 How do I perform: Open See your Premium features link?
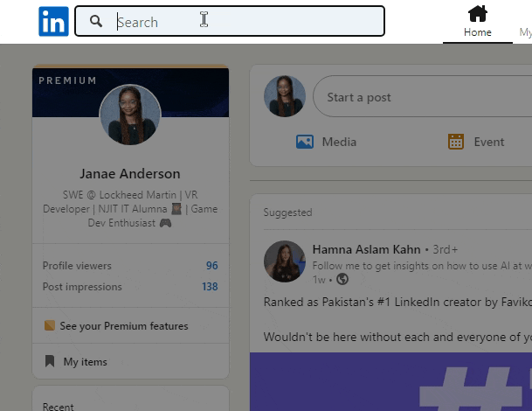click(x=124, y=326)
